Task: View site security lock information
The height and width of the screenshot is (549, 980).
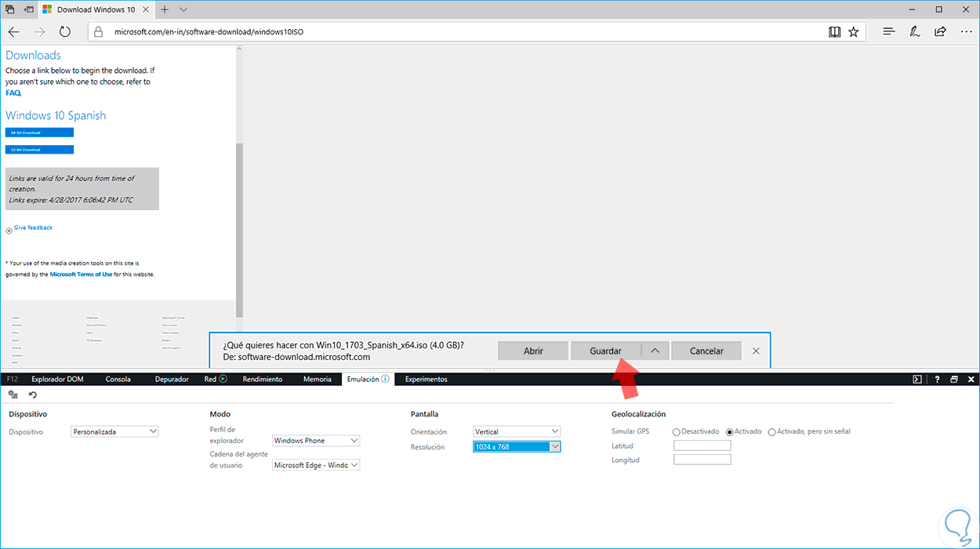Action: click(98, 32)
